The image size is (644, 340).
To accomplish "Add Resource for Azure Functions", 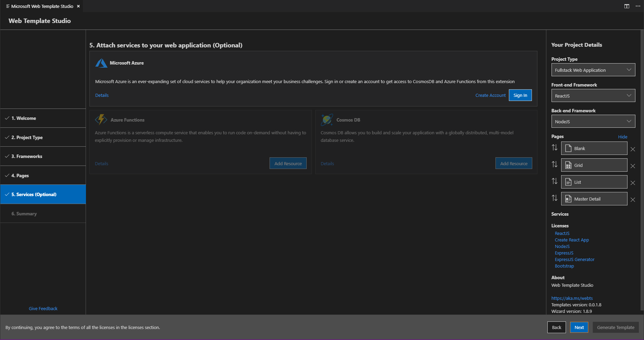I will click(288, 163).
